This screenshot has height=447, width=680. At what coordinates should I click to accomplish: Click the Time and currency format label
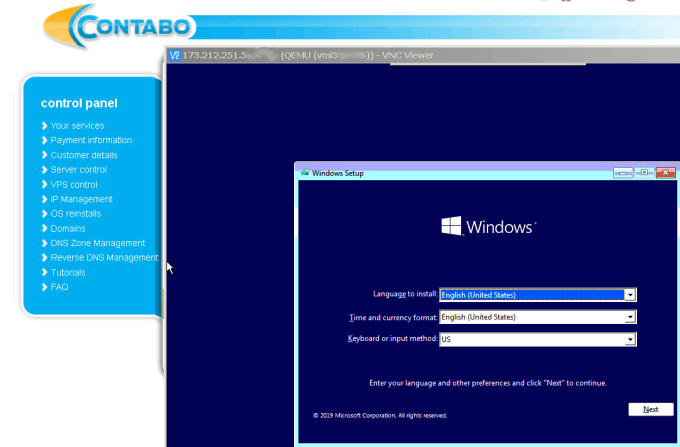[x=393, y=317]
